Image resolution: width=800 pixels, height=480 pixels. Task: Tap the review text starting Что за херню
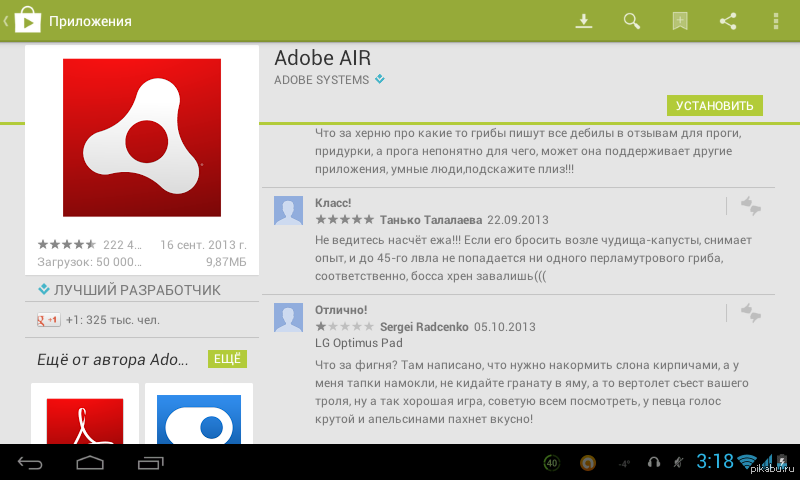528,151
